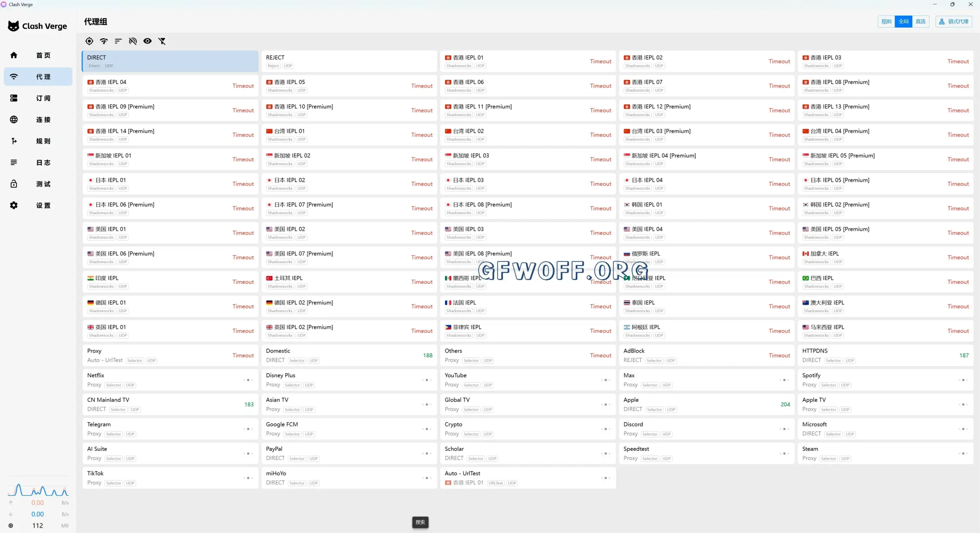Click the crossed-out signal delay-url icon
980x533 pixels.
[133, 41]
